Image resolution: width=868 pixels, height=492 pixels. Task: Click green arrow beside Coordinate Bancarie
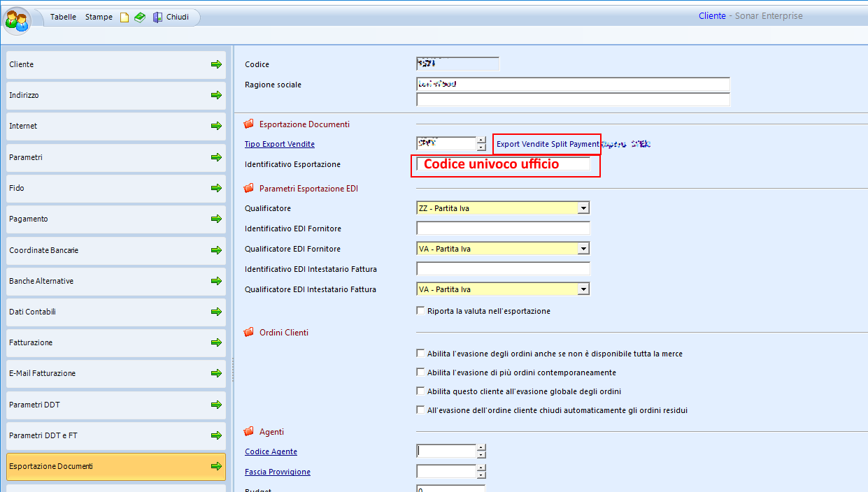pyautogui.click(x=216, y=250)
